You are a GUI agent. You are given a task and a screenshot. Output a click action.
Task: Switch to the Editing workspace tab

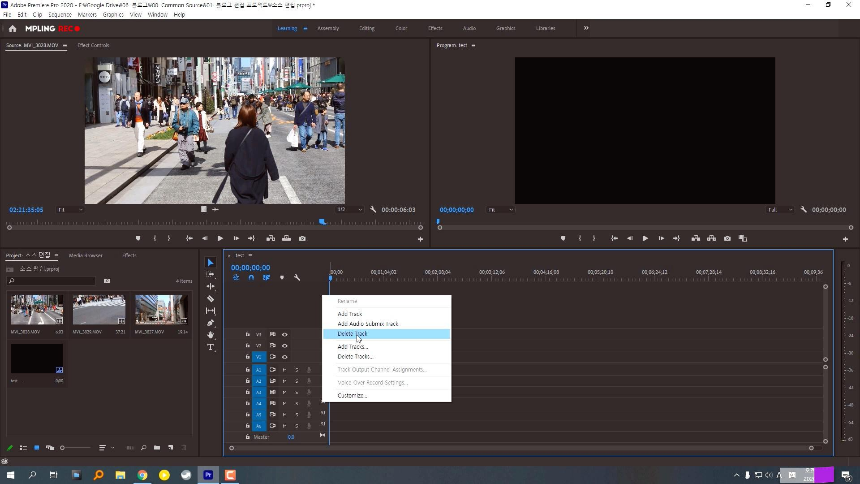tap(367, 28)
